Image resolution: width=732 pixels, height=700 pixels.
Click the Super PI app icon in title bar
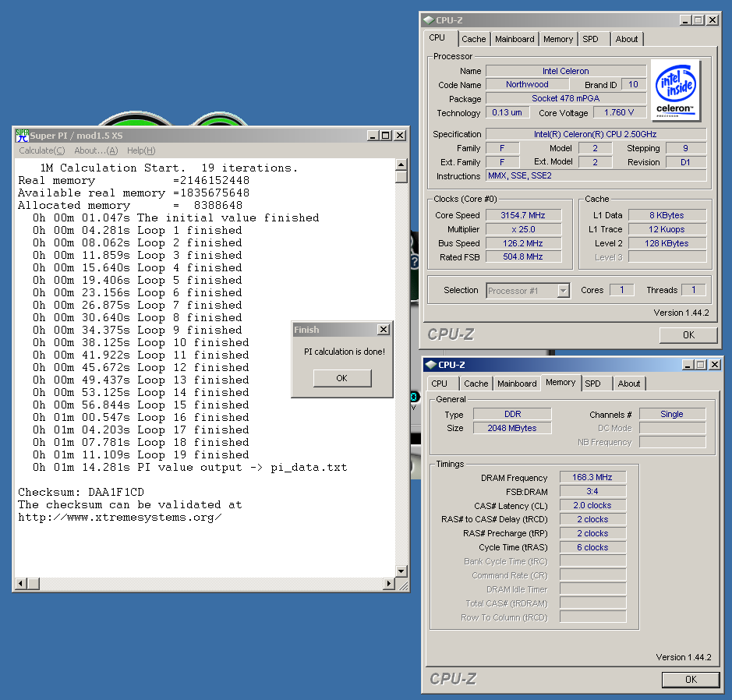tap(22, 136)
